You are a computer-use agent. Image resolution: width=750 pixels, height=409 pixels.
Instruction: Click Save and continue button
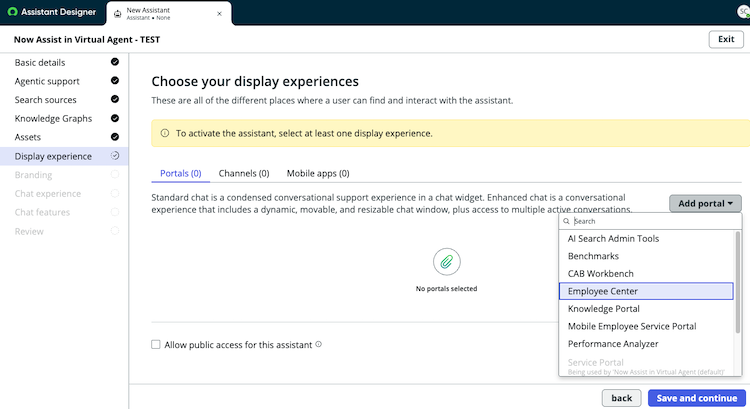pyautogui.click(x=696, y=398)
